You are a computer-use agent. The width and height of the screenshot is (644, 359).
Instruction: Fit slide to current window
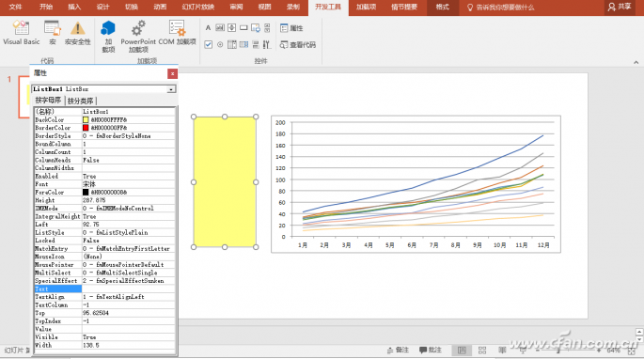tap(632, 351)
